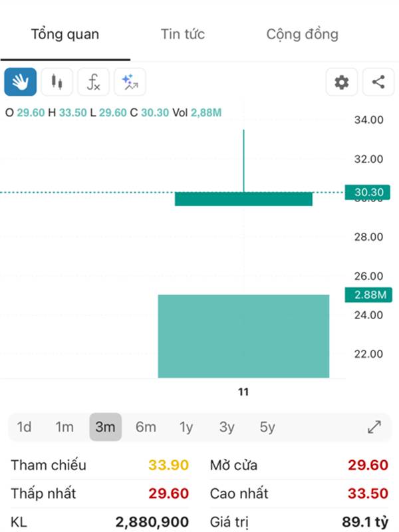Expand chart to fullscreen
The width and height of the screenshot is (399, 532).
(374, 427)
